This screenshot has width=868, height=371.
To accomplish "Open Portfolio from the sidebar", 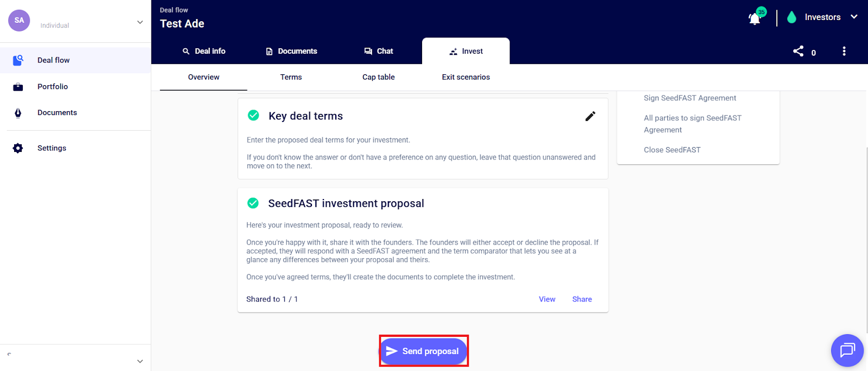I will click(x=53, y=87).
